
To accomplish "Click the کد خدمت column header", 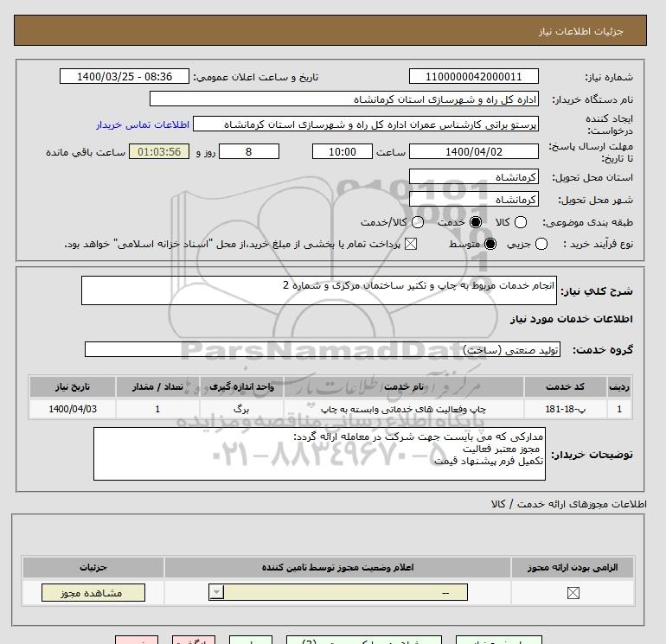I will tap(565, 386).
